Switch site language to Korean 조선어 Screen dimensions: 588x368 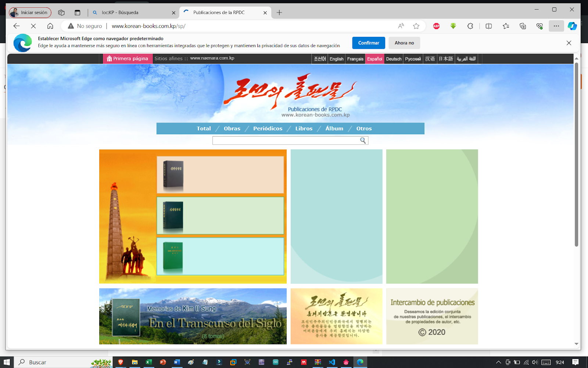pyautogui.click(x=320, y=59)
